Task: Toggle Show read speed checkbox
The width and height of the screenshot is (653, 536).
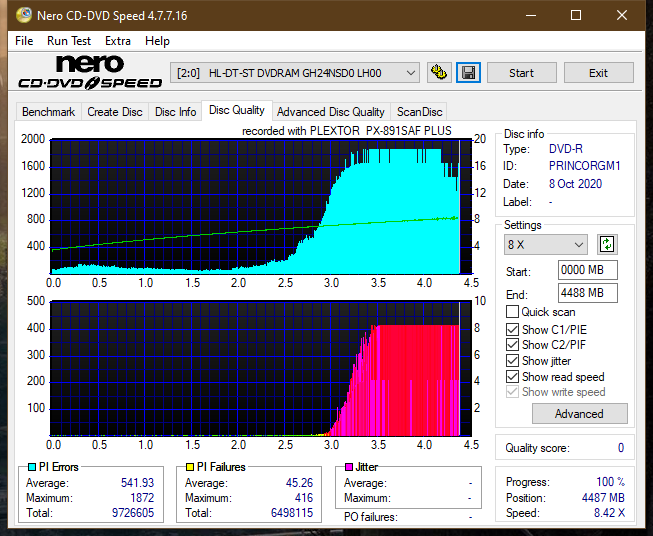Action: point(512,376)
